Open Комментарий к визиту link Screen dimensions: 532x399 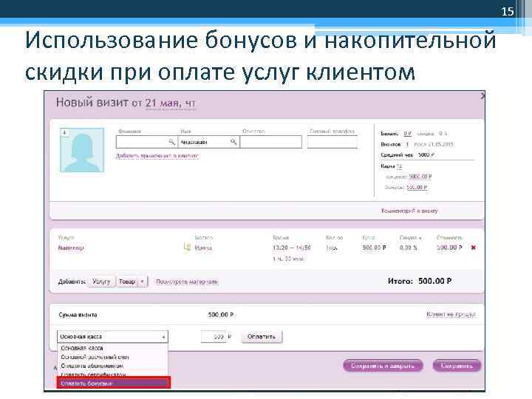[x=409, y=211]
